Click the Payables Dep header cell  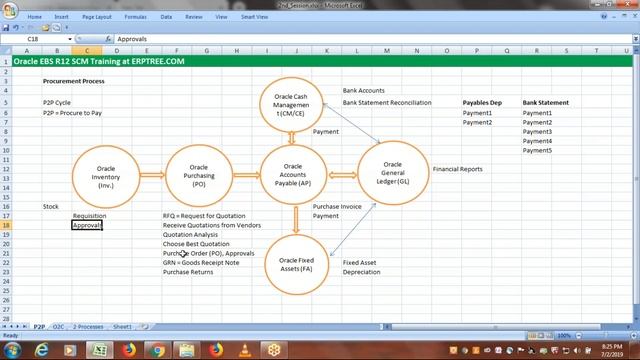click(482, 103)
